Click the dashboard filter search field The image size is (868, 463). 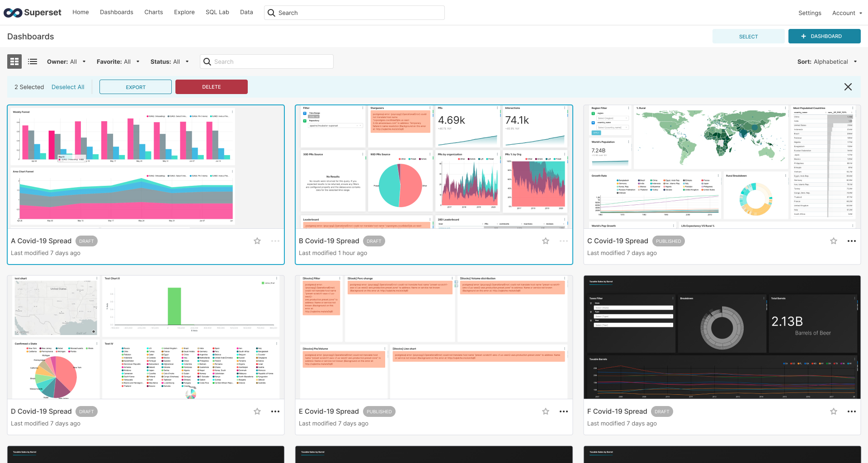267,61
